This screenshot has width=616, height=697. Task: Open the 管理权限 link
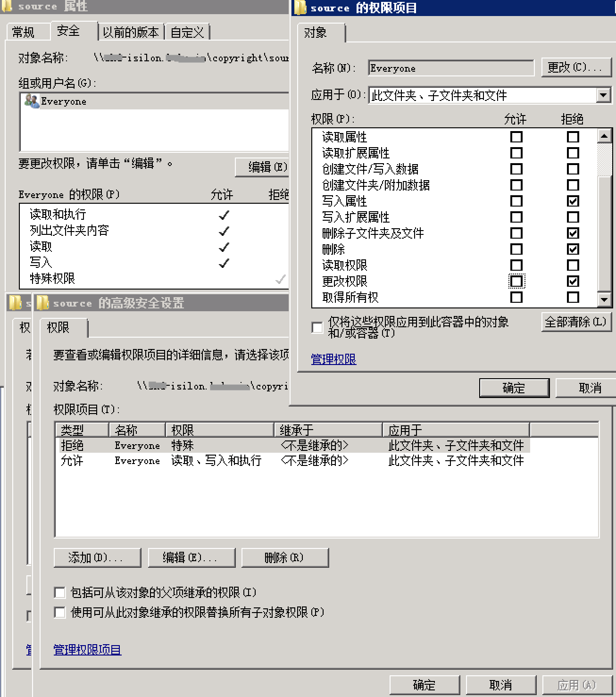(x=333, y=359)
